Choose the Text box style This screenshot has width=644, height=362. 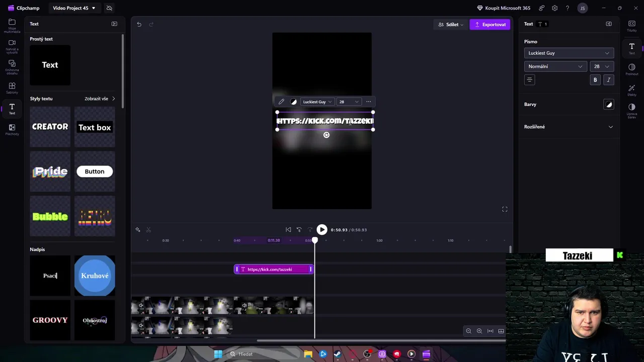95,127
